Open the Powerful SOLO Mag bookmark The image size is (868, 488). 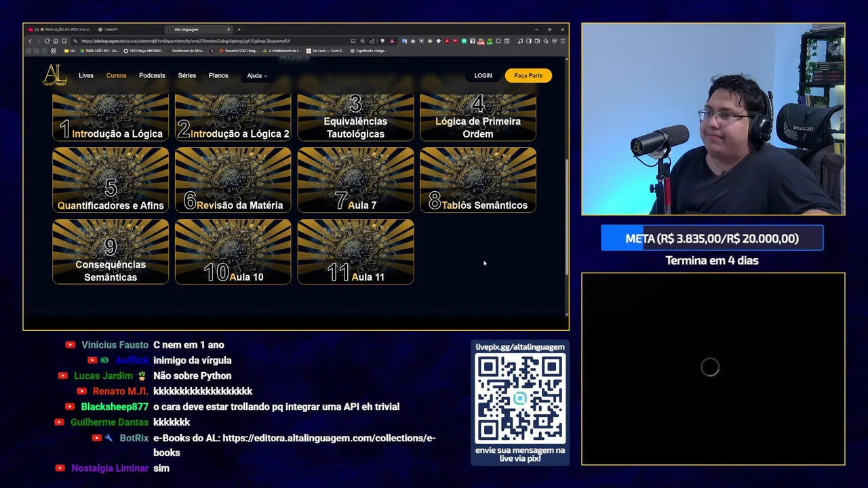[x=238, y=51]
